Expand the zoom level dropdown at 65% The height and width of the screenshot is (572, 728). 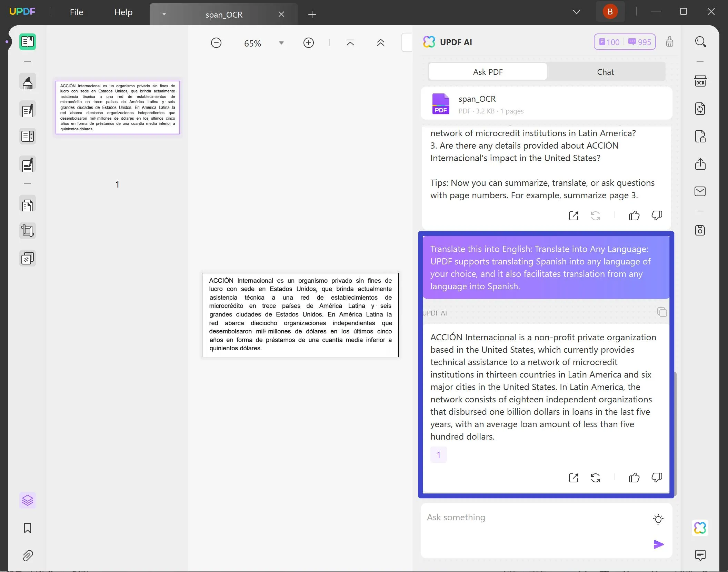pos(281,42)
